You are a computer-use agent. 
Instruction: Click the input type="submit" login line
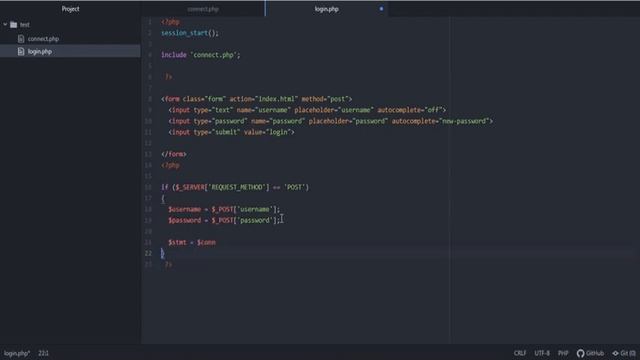pos(231,132)
